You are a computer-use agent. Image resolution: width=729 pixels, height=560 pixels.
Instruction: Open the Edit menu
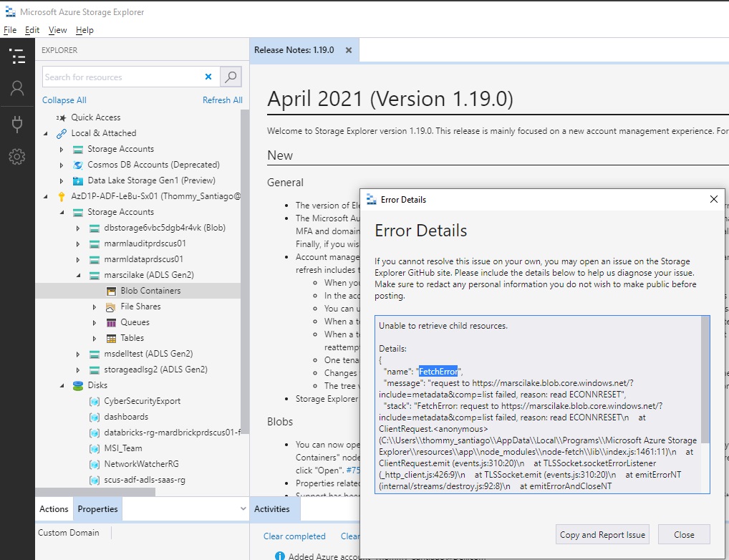32,30
